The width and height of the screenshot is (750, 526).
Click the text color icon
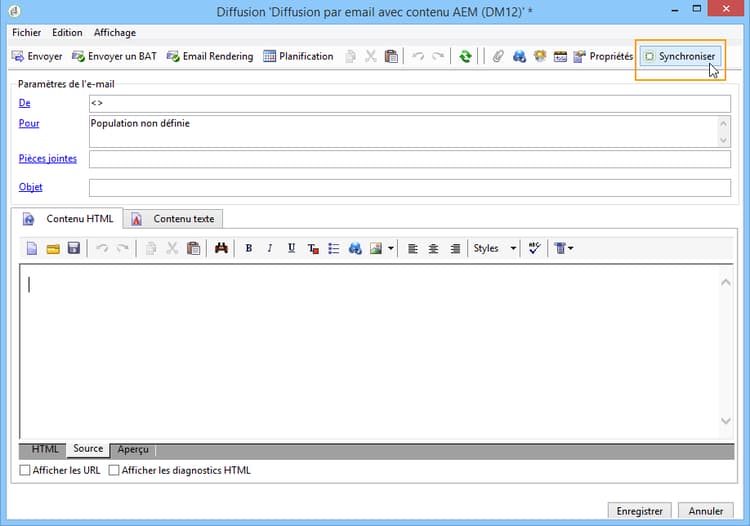(x=313, y=248)
